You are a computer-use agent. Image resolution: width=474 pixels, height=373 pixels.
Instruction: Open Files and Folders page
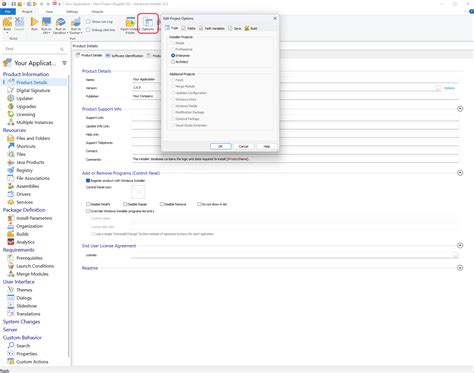[33, 138]
